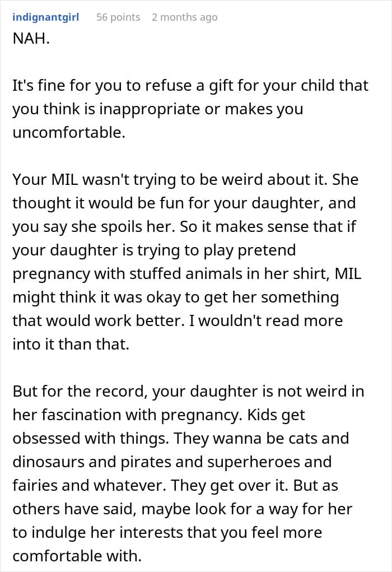Click the paragraph starting It's fine for you

[190, 109]
